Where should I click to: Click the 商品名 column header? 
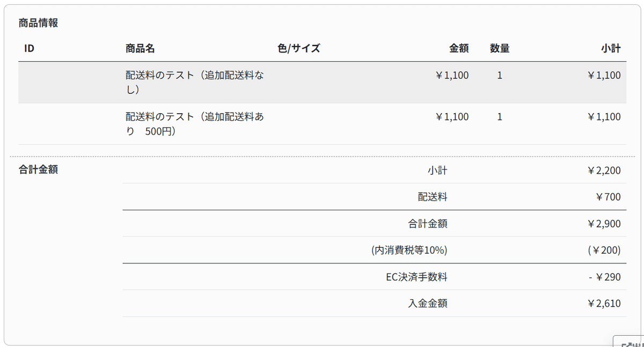coord(140,48)
